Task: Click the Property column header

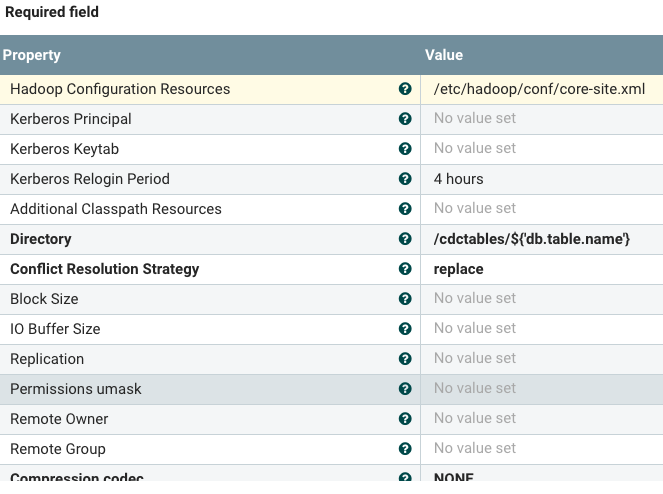Action: coord(32,55)
